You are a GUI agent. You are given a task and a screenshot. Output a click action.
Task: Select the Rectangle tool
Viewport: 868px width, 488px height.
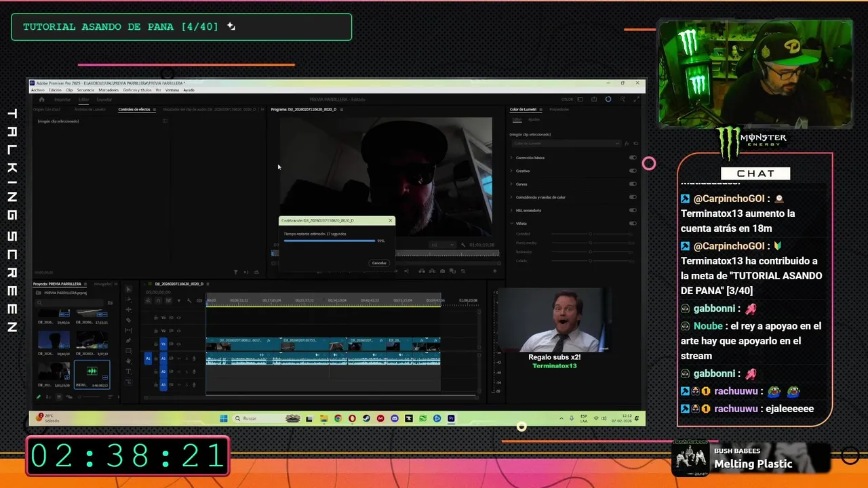click(x=129, y=351)
